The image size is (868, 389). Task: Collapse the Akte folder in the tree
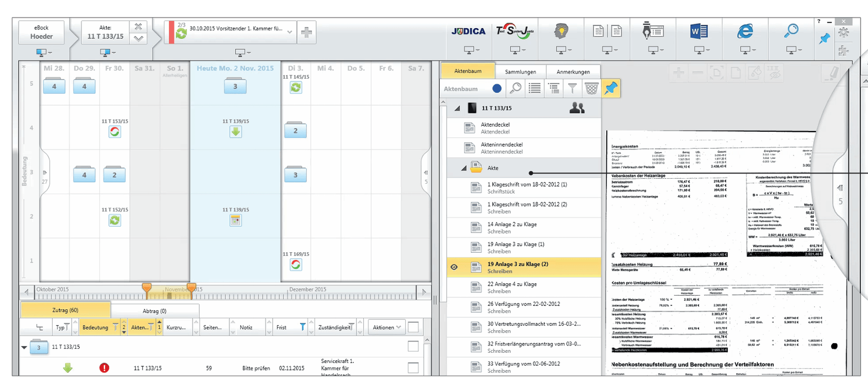coord(464,168)
